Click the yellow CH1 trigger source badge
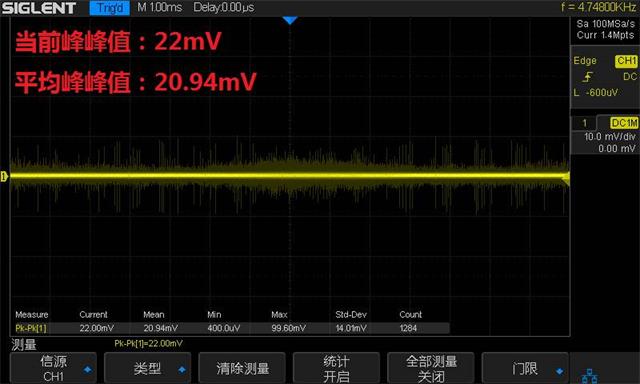The width and height of the screenshot is (640, 384). click(x=626, y=61)
